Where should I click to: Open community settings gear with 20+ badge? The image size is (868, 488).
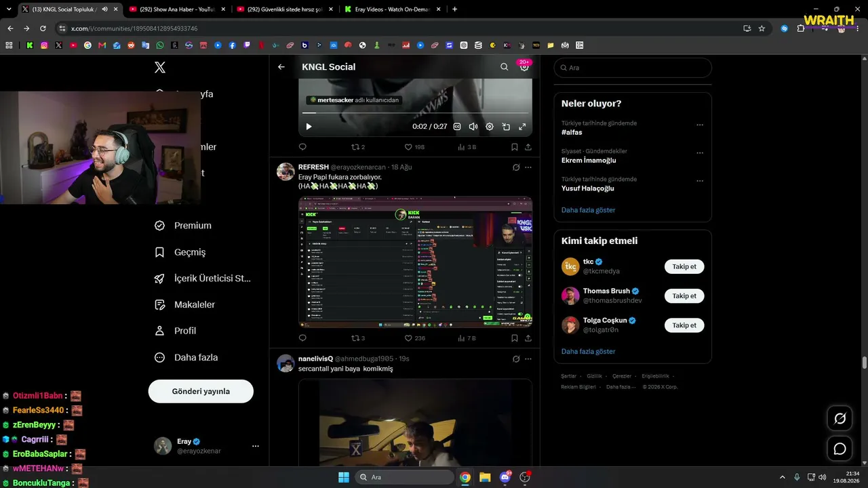coord(524,66)
